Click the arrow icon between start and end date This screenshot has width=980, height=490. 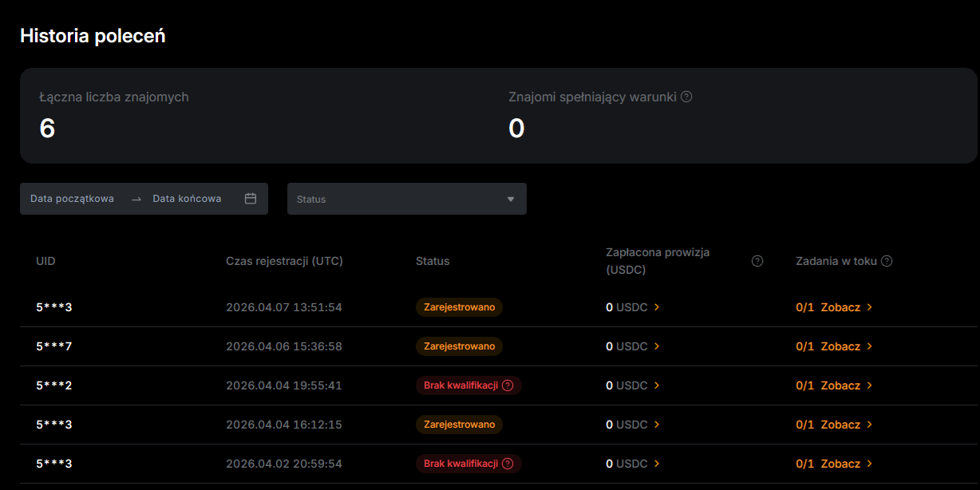(136, 199)
